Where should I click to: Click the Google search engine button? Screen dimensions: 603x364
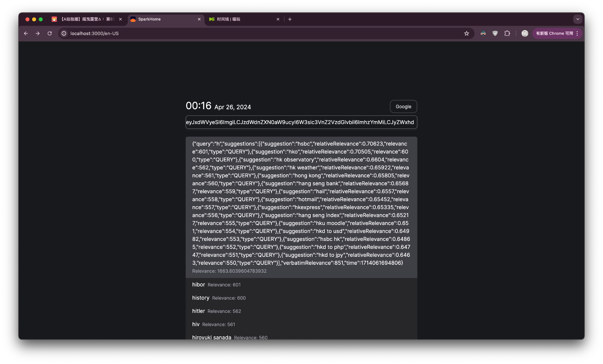click(x=403, y=107)
